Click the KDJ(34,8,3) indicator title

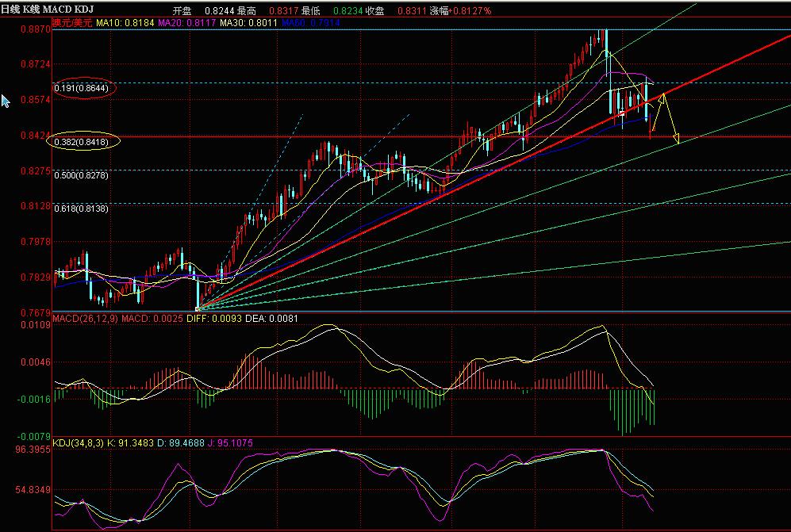click(x=79, y=443)
